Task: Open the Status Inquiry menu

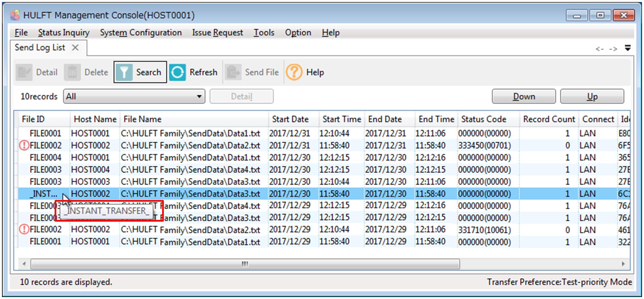Action: [x=64, y=33]
